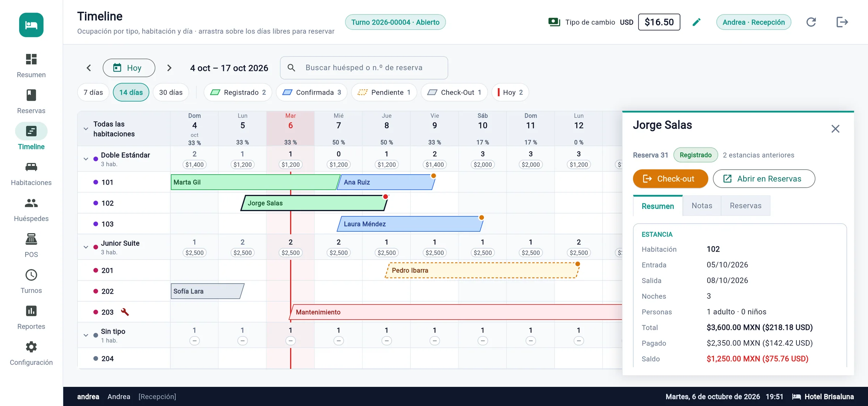Select the 14 días view
This screenshot has width=868, height=406.
click(x=131, y=92)
